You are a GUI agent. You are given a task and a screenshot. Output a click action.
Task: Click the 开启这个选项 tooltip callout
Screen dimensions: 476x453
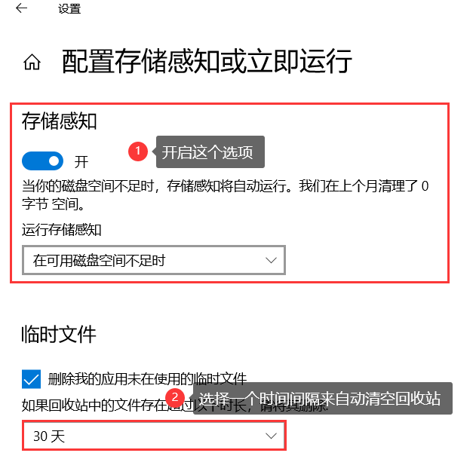210,152
